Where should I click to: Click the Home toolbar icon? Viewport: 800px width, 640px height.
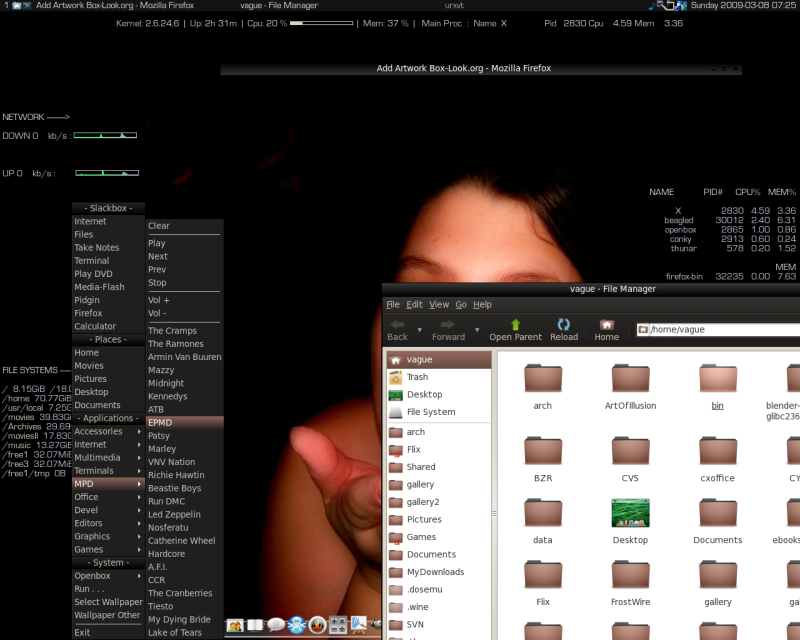click(607, 325)
